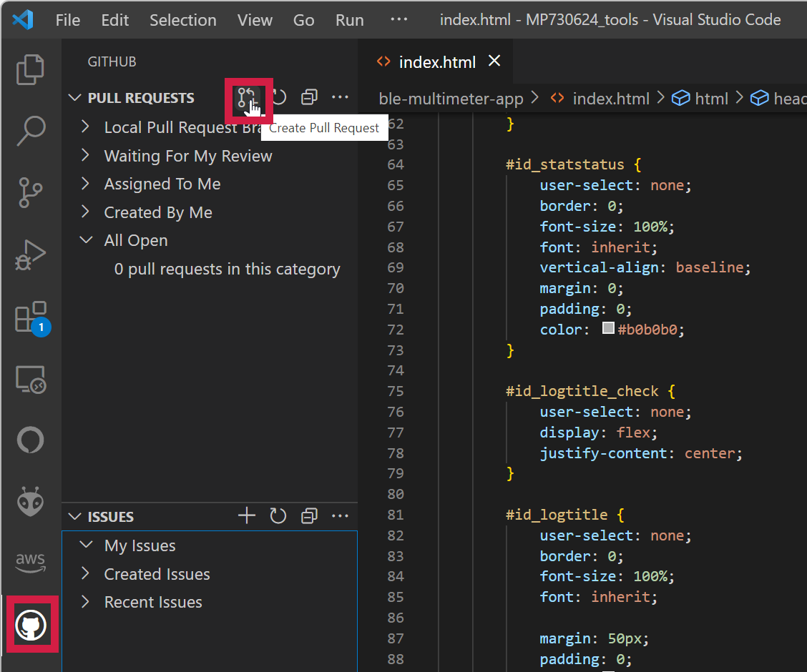807x672 pixels.
Task: Open the View menu
Action: 255,20
